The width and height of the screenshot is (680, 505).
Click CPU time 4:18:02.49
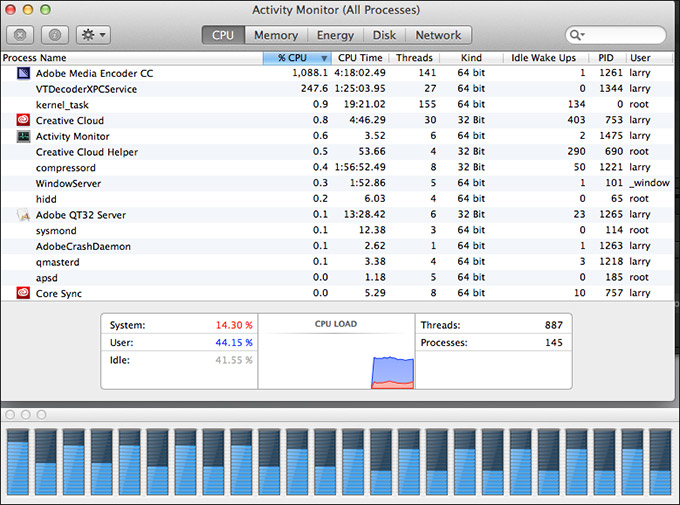[360, 73]
